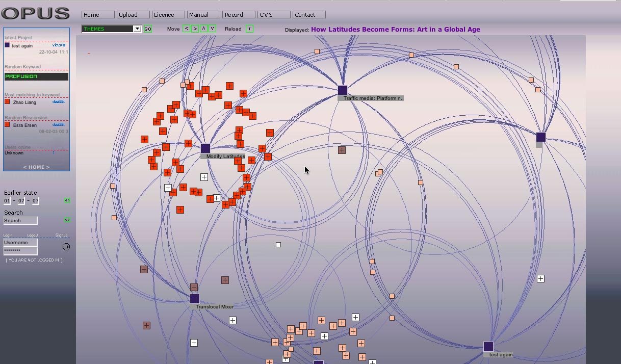Focus the Username field
This screenshot has width=621, height=364.
(20, 243)
